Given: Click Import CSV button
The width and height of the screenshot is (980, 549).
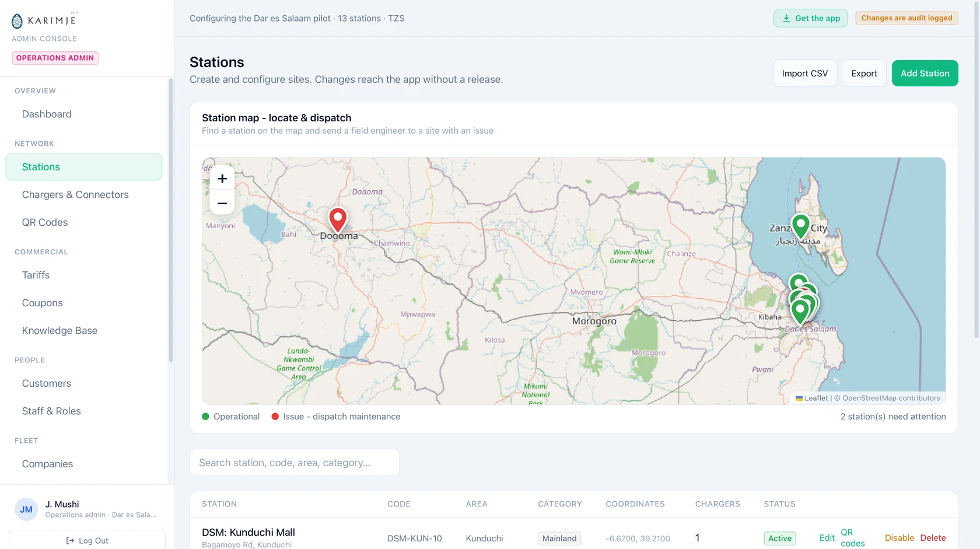Looking at the screenshot, I should pos(805,74).
